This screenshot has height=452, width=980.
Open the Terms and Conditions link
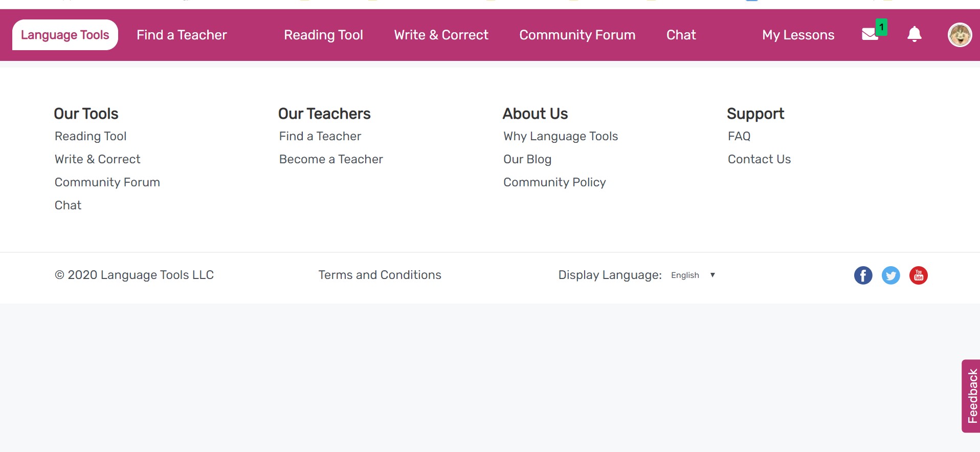(380, 275)
